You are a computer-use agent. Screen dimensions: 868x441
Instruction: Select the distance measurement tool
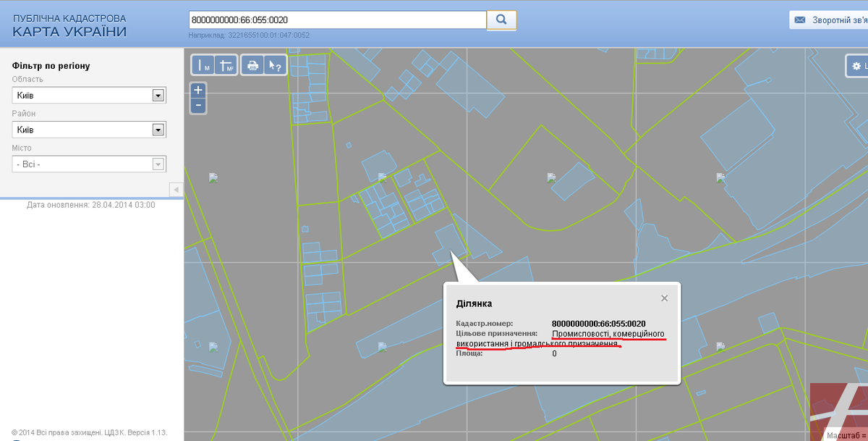tap(203, 65)
